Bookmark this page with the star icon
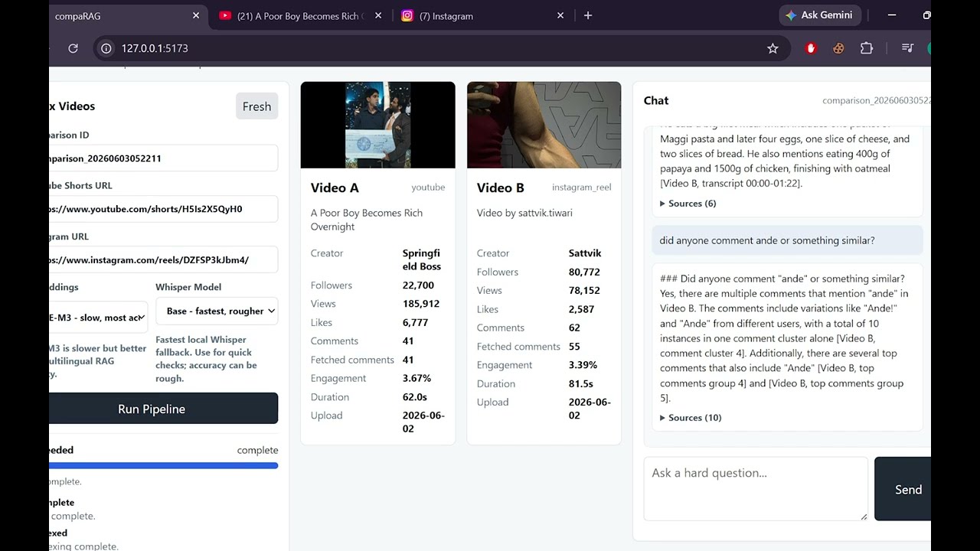This screenshot has width=980, height=551. tap(773, 48)
